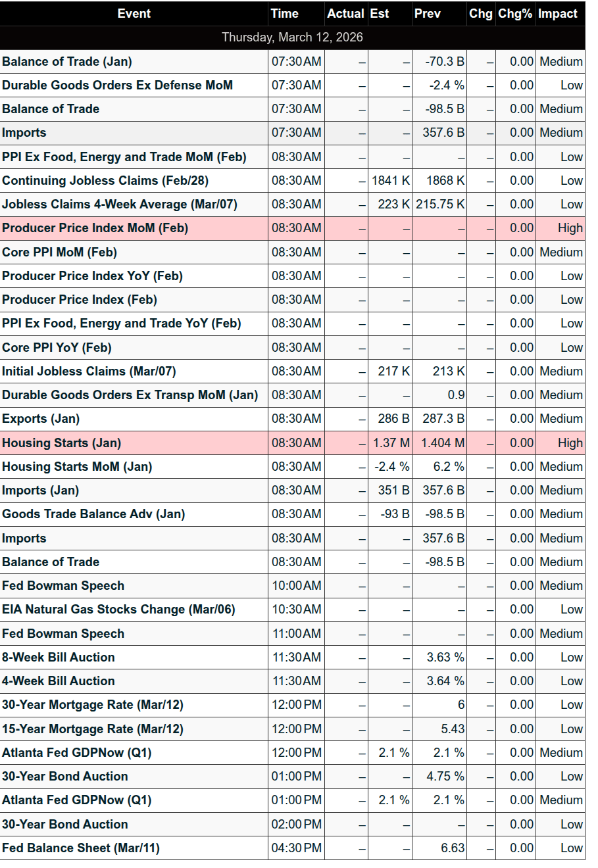Open 30-Year Mortgage Rate (Mar/12) event
The width and height of the screenshot is (598, 868).
[x=93, y=705]
